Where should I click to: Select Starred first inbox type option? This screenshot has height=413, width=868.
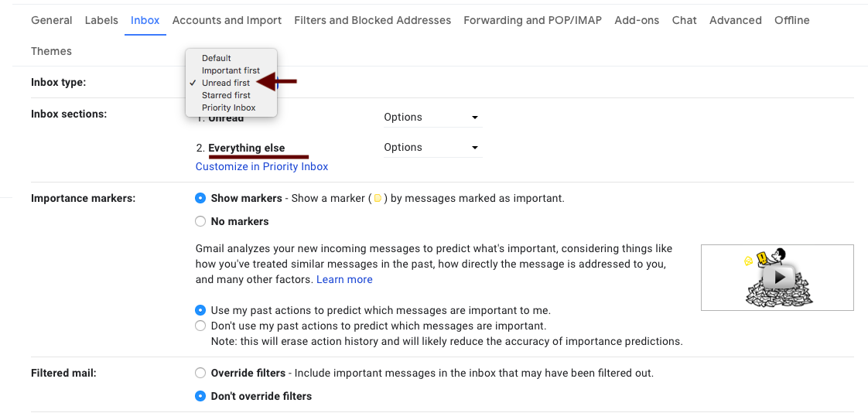[x=226, y=95]
